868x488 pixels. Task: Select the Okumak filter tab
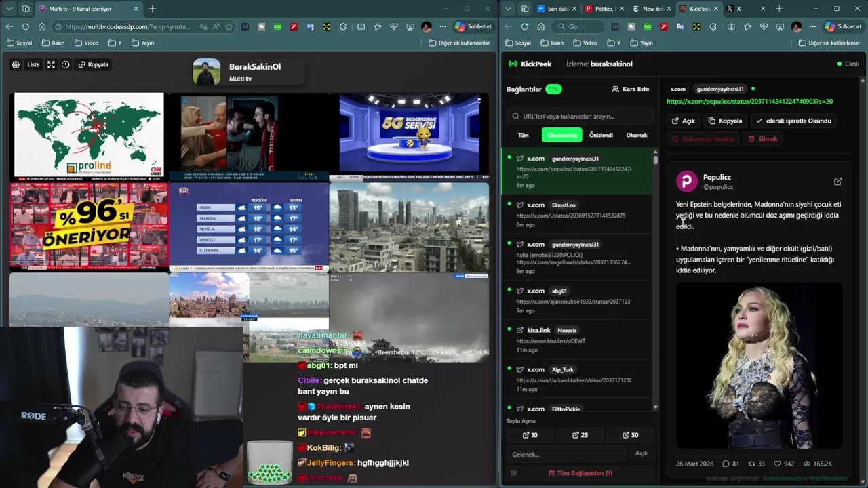637,135
